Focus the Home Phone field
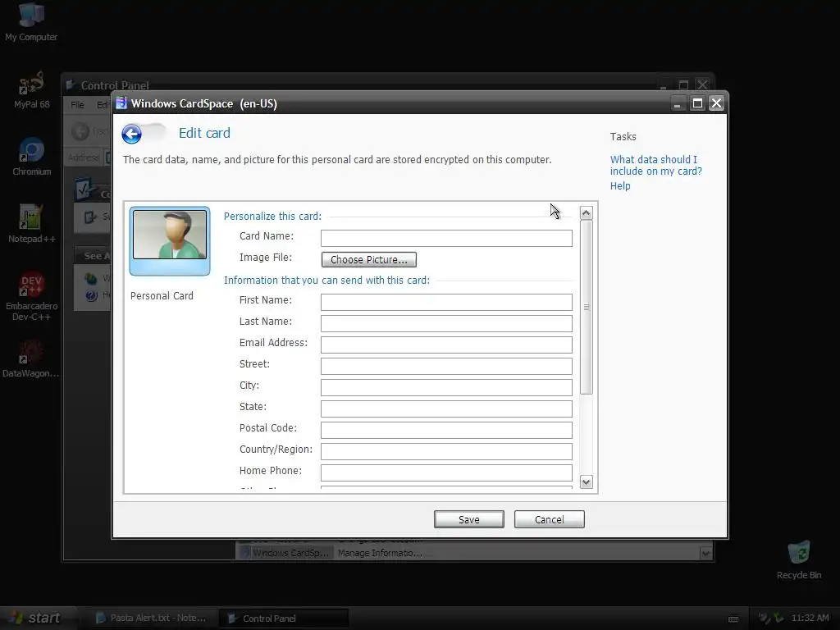840x630 pixels. (446, 473)
